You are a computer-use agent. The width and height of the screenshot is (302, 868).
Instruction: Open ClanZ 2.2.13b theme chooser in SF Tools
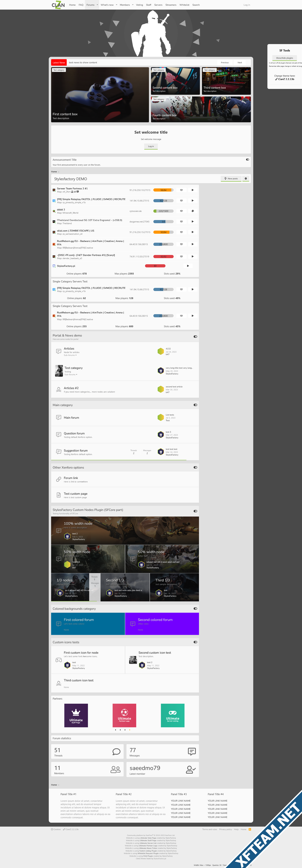(x=285, y=79)
